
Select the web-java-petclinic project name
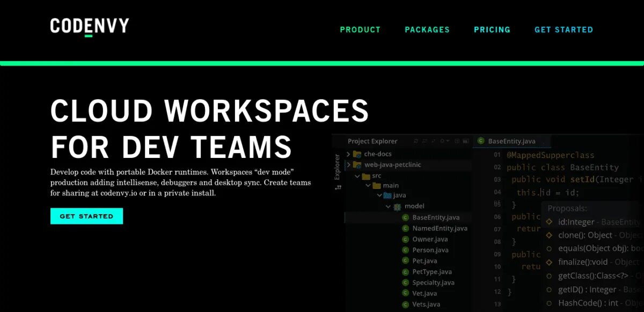pyautogui.click(x=393, y=165)
